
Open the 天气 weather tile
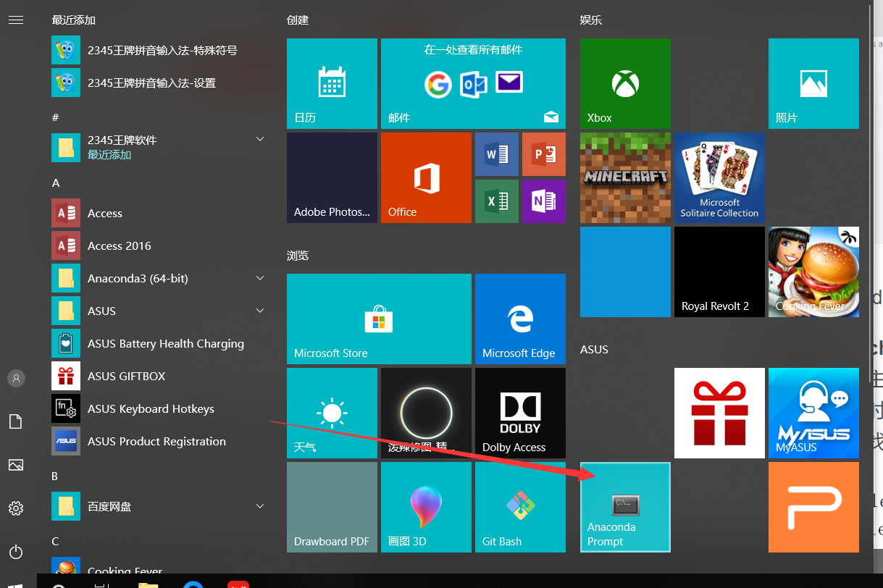point(332,413)
